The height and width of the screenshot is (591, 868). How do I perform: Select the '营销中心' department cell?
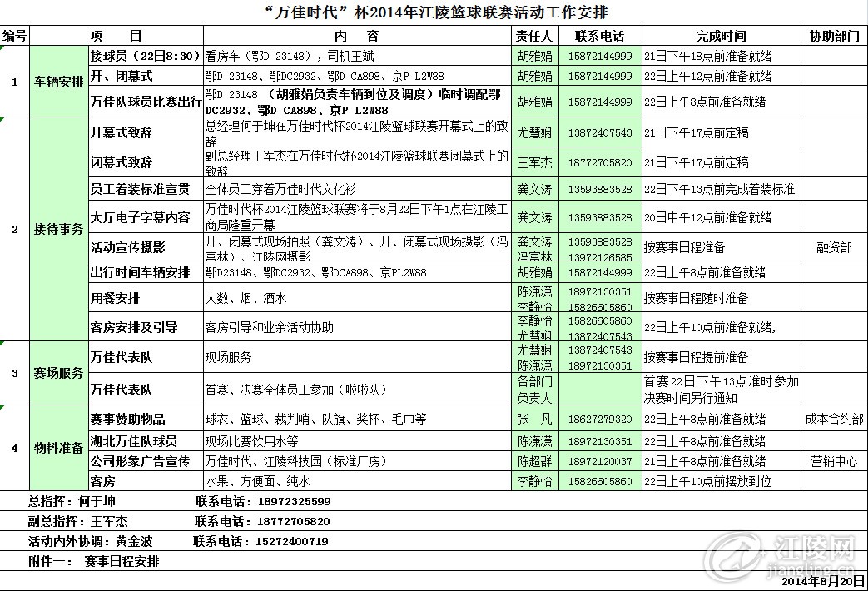pos(834,461)
